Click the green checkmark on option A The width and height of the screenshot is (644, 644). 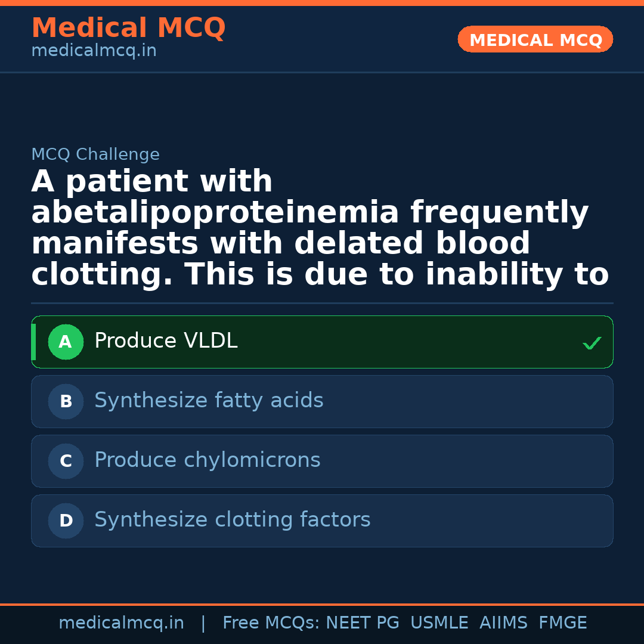click(x=592, y=343)
